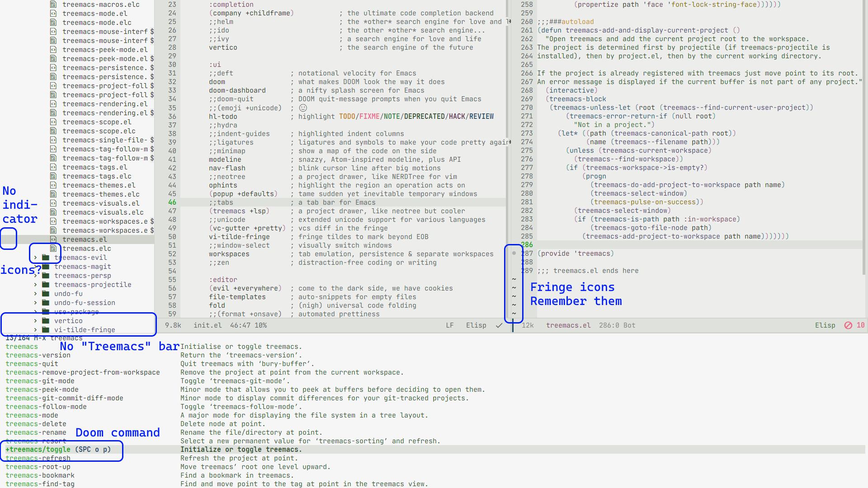Click the Elisp major-mode indicator in the modeline

[x=476, y=325]
